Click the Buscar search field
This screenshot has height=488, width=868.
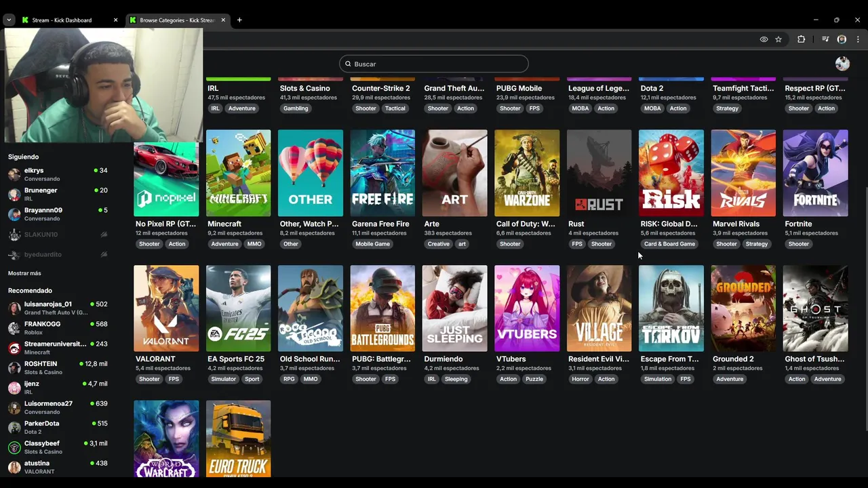point(434,64)
